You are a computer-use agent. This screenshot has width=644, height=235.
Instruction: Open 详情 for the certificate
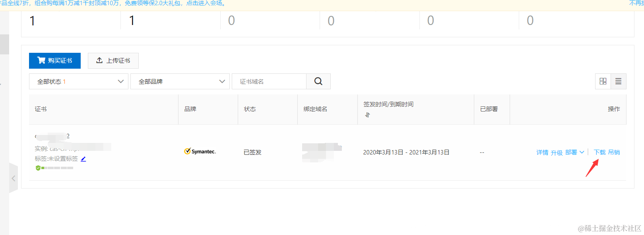point(542,152)
